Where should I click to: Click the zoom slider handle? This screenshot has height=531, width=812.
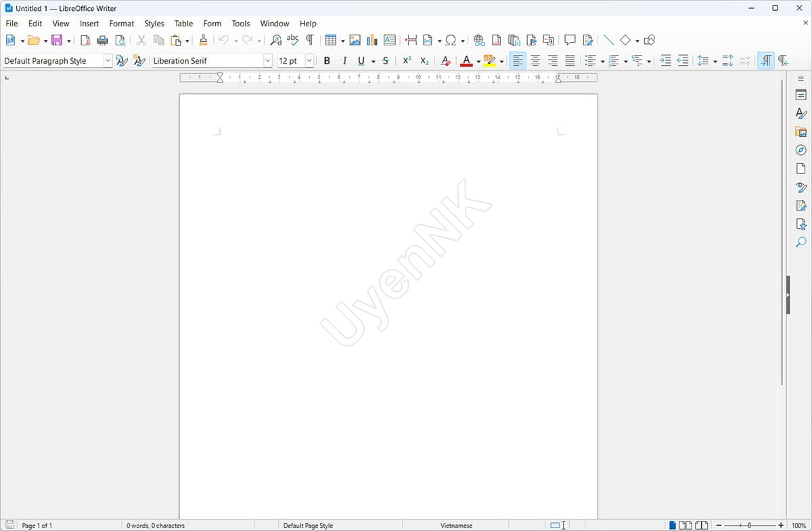click(749, 526)
